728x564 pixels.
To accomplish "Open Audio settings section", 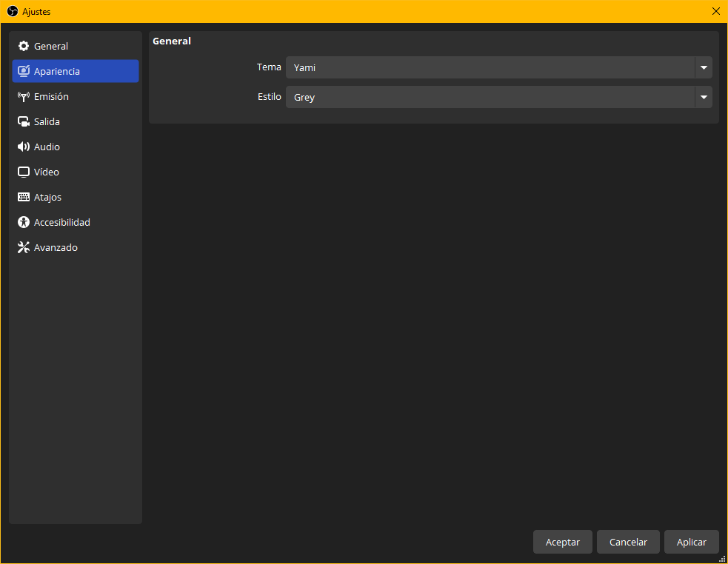I will tap(76, 147).
